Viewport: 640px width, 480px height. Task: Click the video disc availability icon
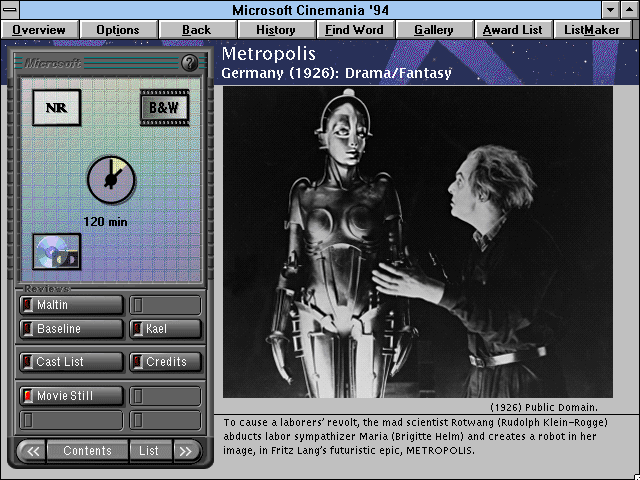coord(56,252)
